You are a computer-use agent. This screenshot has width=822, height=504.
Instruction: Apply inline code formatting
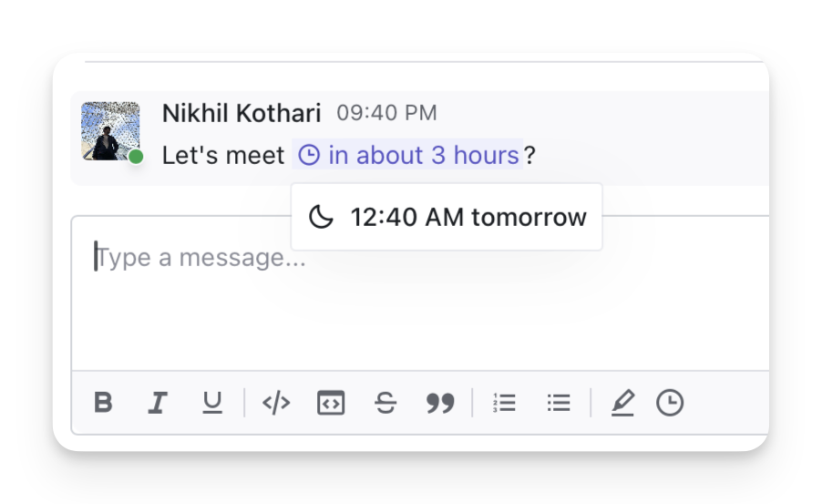(275, 403)
